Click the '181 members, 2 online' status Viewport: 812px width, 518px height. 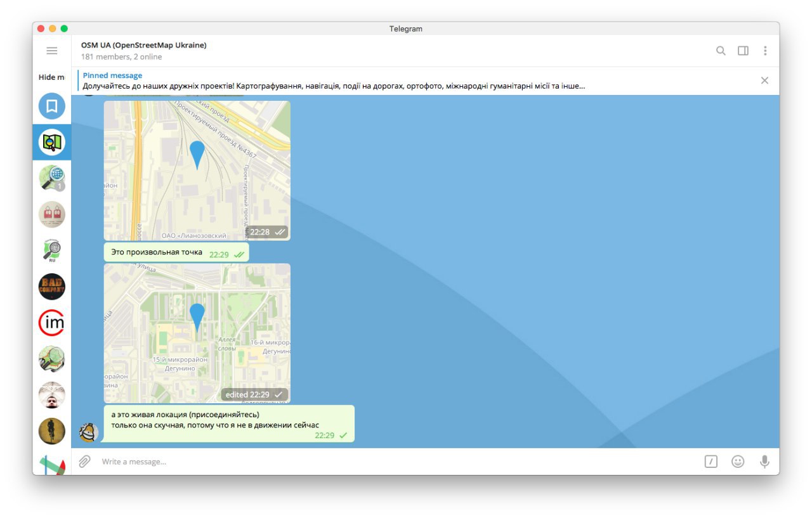pyautogui.click(x=121, y=57)
